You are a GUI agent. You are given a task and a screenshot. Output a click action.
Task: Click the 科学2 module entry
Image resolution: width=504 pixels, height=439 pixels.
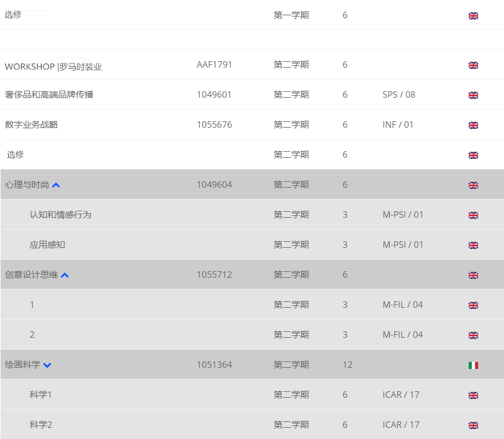[41, 425]
